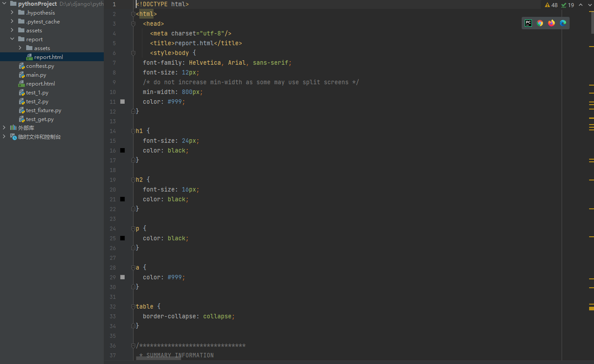594x364 pixels.
Task: Fold the style block on line 6
Action: [x=133, y=53]
